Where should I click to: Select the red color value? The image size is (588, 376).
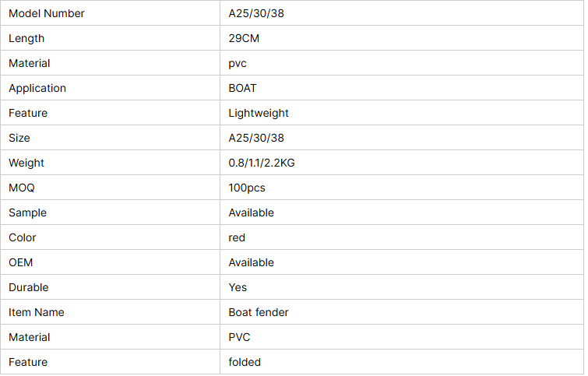(237, 237)
